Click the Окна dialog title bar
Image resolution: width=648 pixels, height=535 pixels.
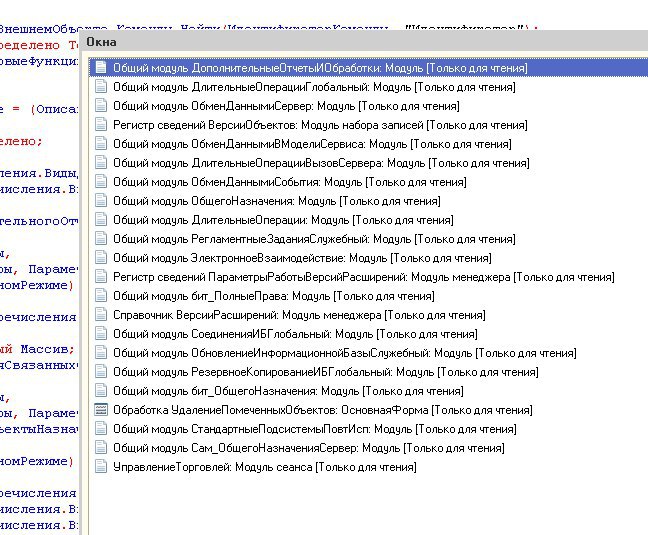[x=364, y=42]
